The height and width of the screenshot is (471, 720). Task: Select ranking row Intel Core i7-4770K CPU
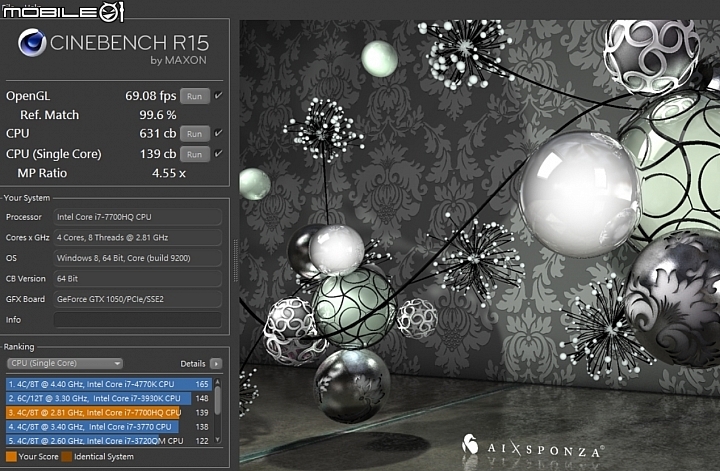pyautogui.click(x=109, y=384)
